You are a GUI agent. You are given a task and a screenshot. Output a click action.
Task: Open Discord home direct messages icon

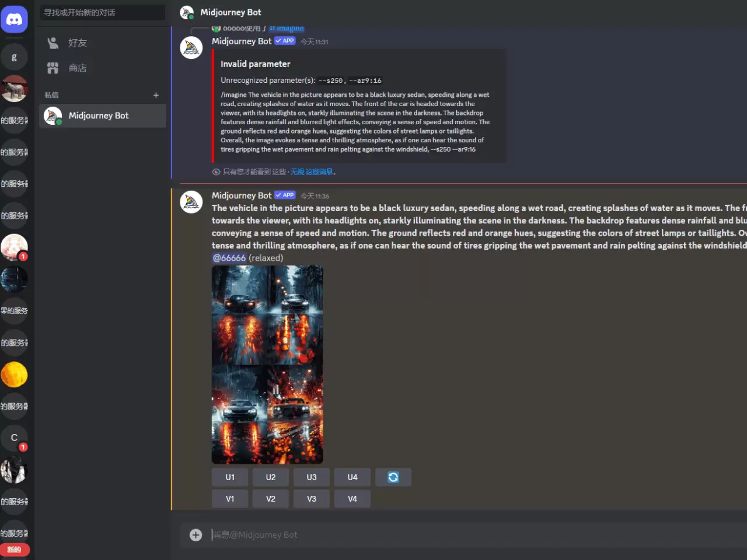[x=14, y=20]
